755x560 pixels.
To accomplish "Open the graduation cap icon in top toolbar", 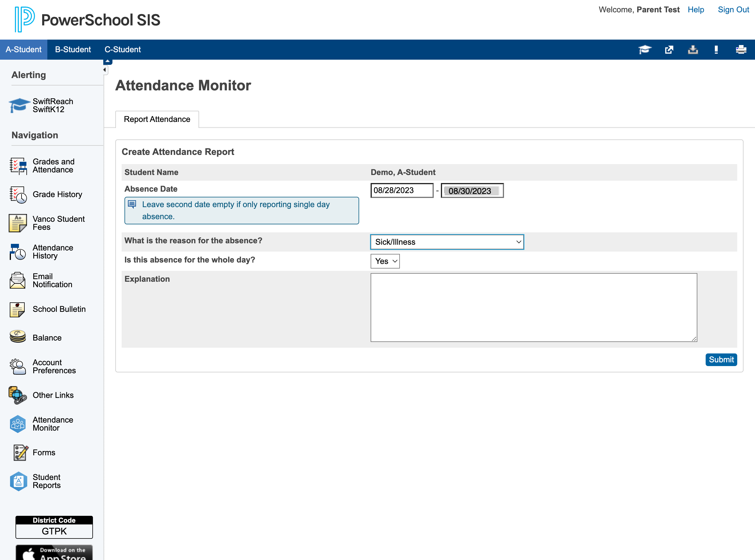I will point(645,50).
